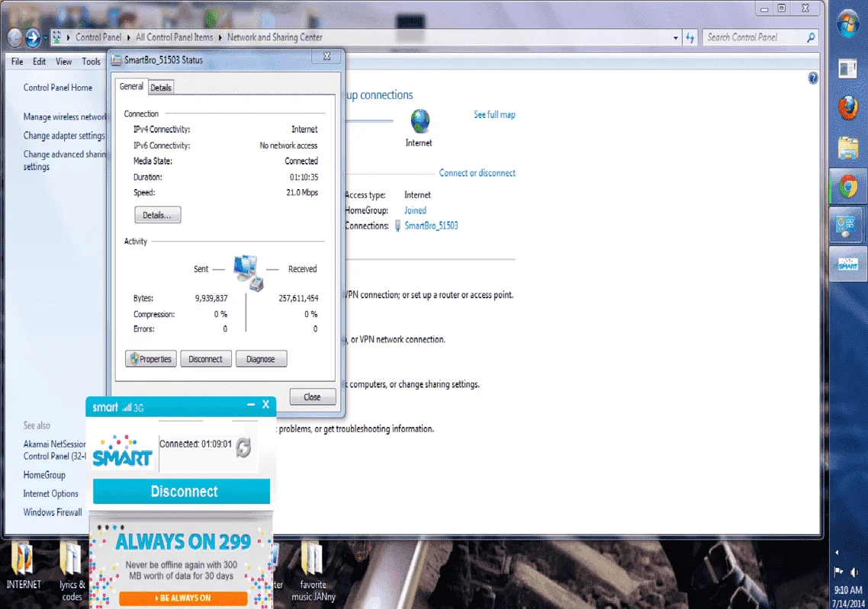Screen dimensions: 868x609
Task: Open the View menu
Action: (63, 62)
